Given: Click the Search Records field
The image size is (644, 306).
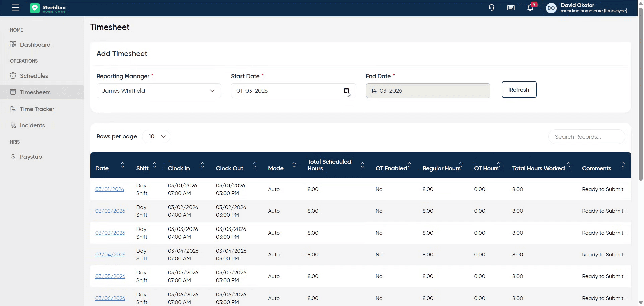Looking at the screenshot, I should coord(586,137).
